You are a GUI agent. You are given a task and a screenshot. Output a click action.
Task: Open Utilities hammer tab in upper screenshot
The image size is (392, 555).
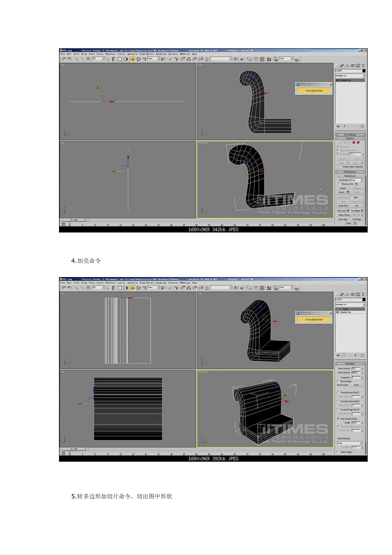[363, 66]
